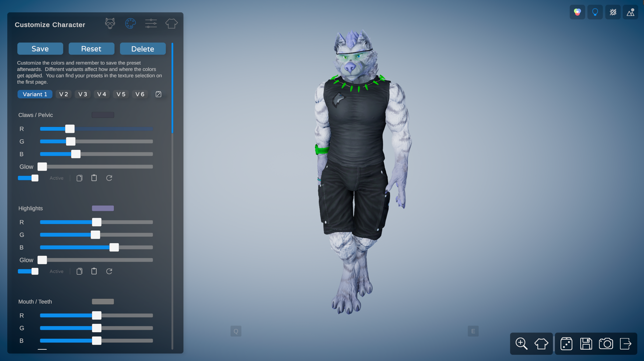This screenshot has width=644, height=361.
Task: Toggle Active for Claws / Pelvic colors
Action: 28,178
